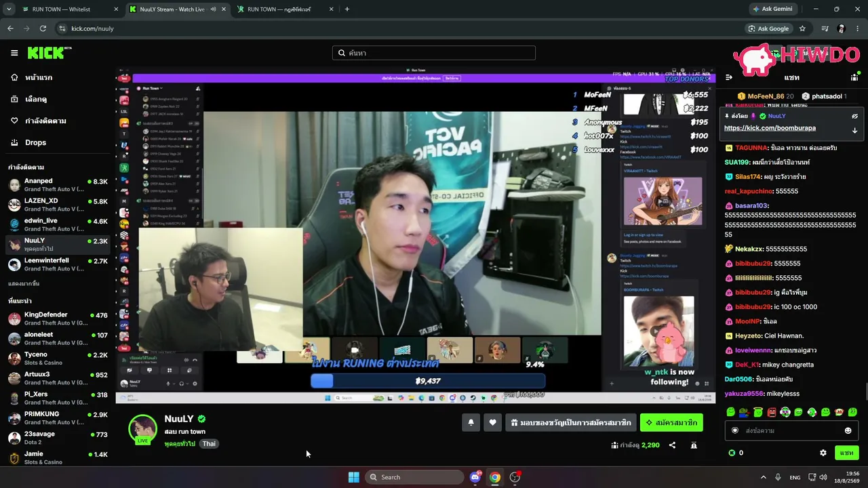Click the Ask Gemini button
The image size is (868, 488).
[772, 9]
